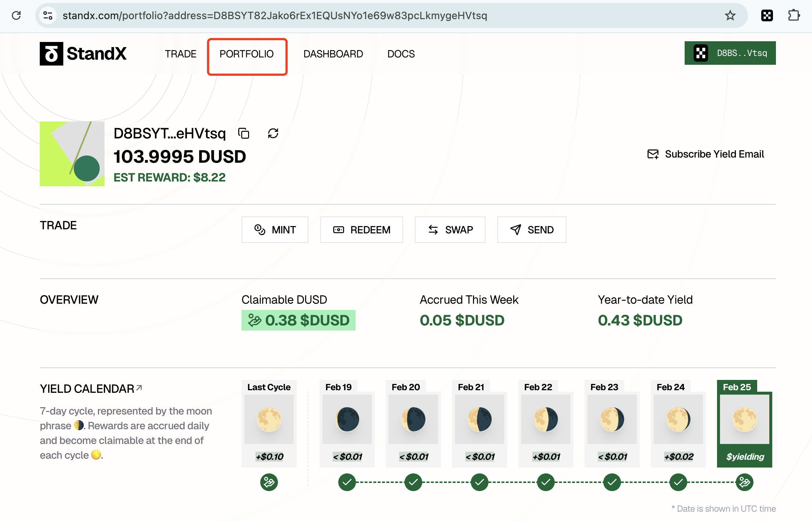Open browser extensions puzzle icon

tap(794, 15)
